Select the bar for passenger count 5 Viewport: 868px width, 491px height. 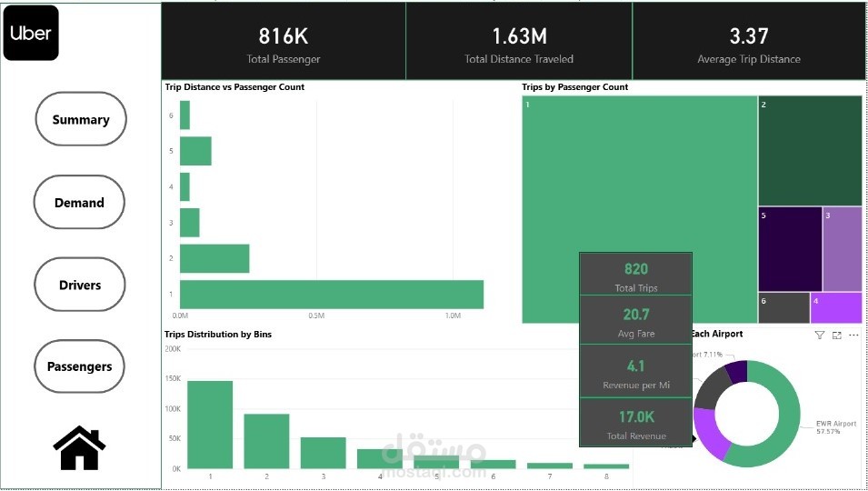[x=195, y=151]
